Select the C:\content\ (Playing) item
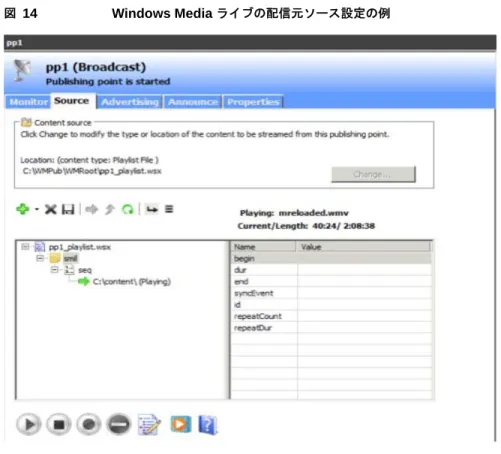The image size is (501, 454). (132, 282)
